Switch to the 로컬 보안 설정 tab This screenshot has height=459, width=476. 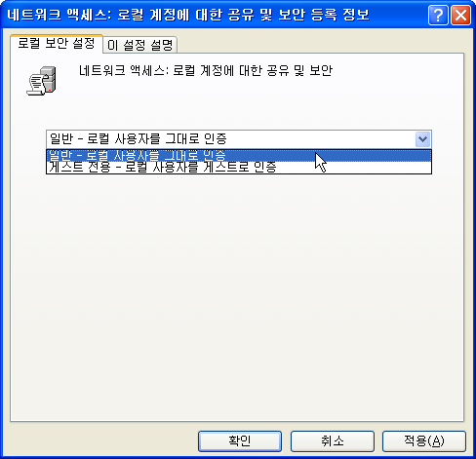point(57,43)
